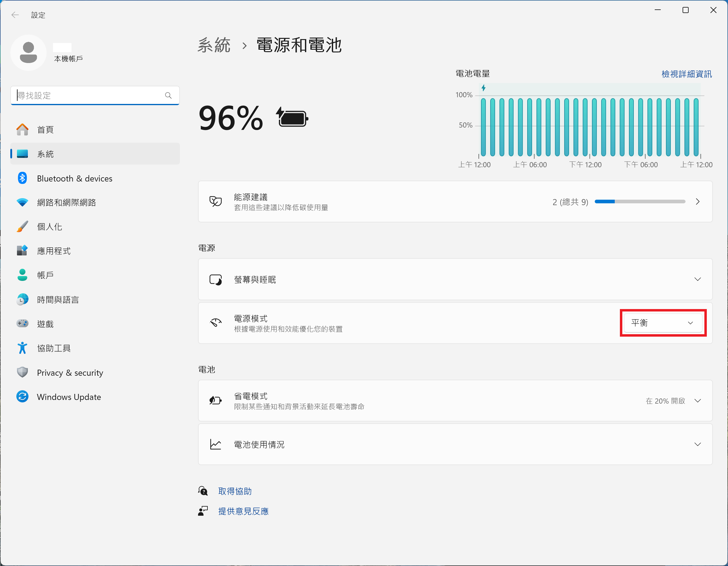Viewport: 728px width, 566px height.
Task: Expand the 省電模式 section
Action: click(697, 401)
